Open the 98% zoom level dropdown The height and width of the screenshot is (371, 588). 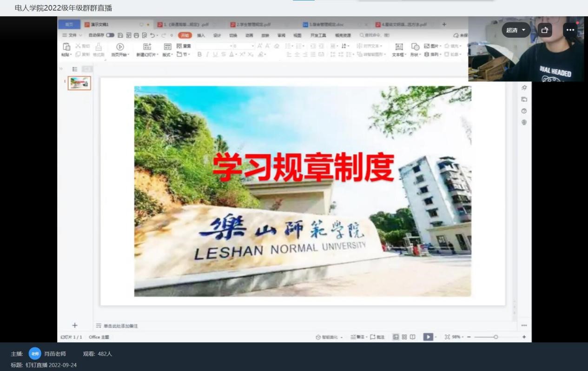457,337
